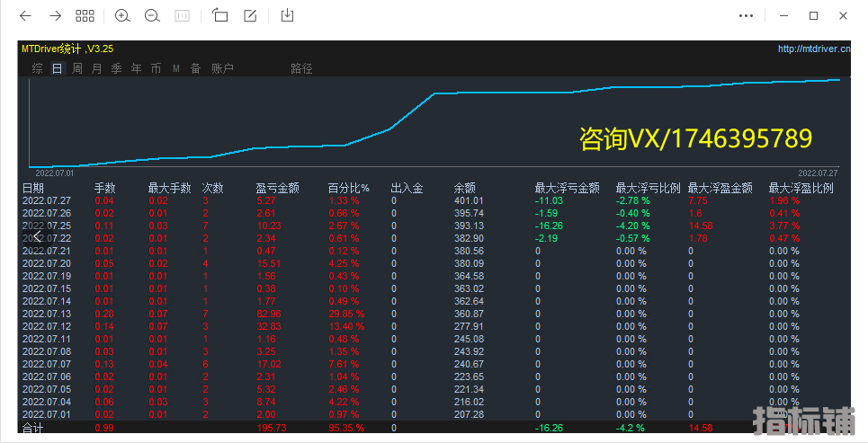Click floating loss ratio -2.78 %
Screen dimensions: 868x443
point(633,200)
